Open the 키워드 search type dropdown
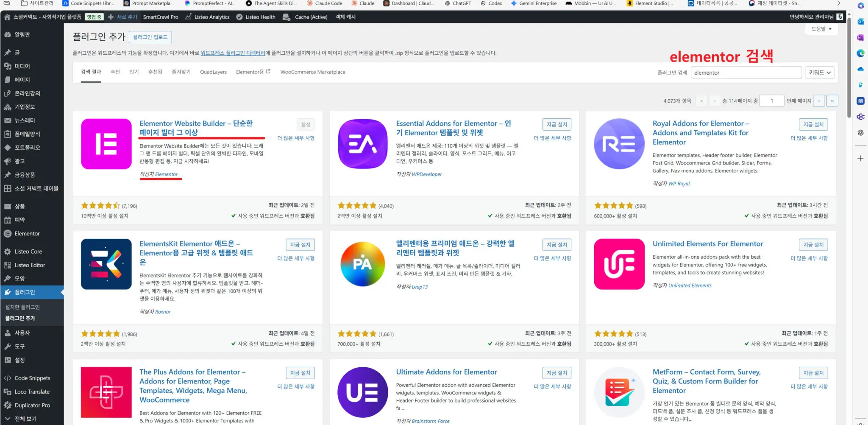Screen dimensions: 868x425 point(820,73)
